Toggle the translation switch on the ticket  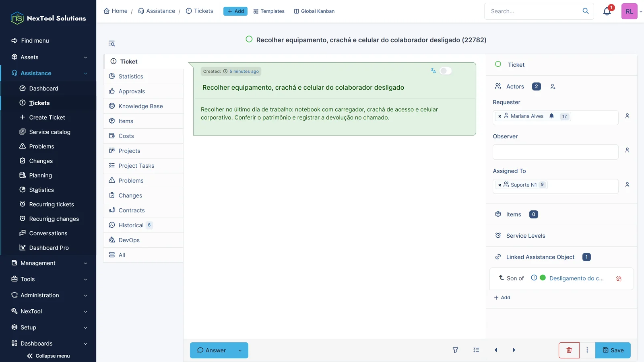pyautogui.click(x=446, y=71)
